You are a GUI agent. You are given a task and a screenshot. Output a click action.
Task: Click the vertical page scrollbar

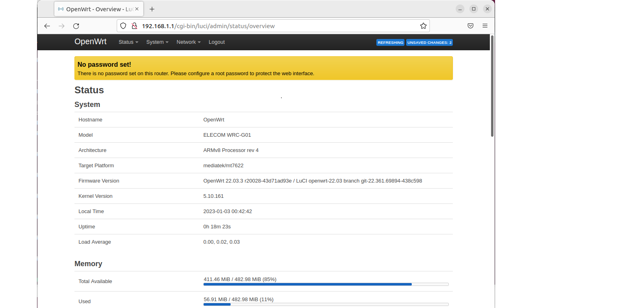click(x=492, y=86)
